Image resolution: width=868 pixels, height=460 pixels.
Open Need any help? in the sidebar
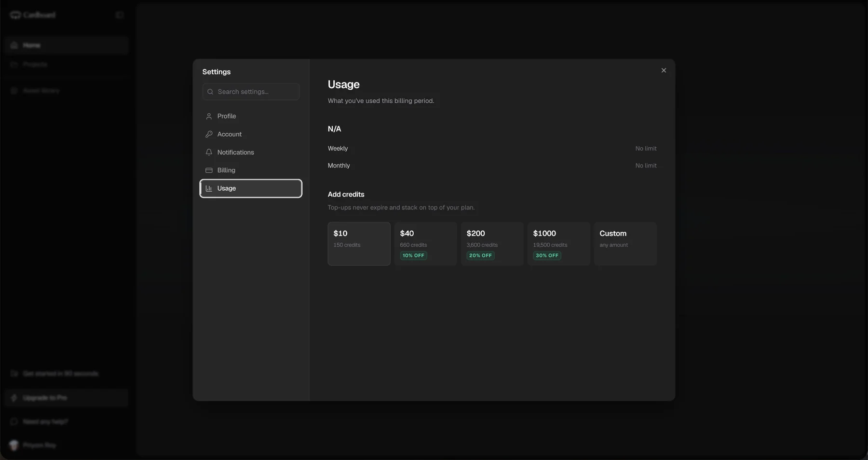(67, 422)
